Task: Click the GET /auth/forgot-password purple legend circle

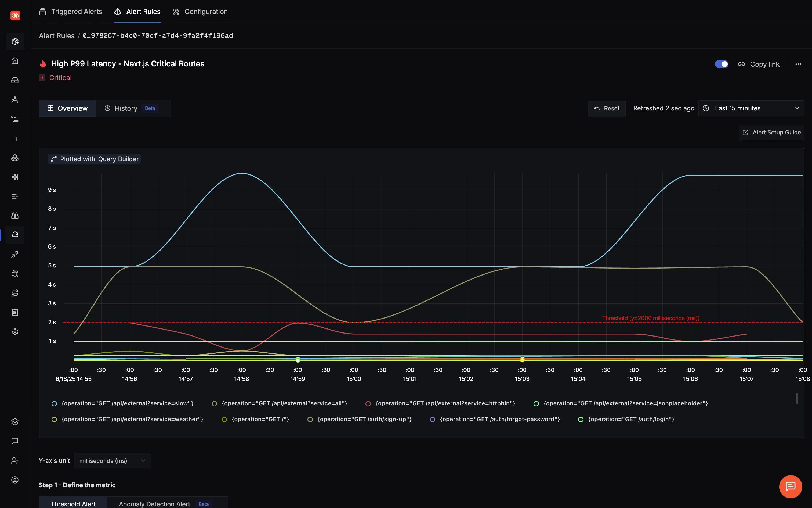Action: click(433, 420)
